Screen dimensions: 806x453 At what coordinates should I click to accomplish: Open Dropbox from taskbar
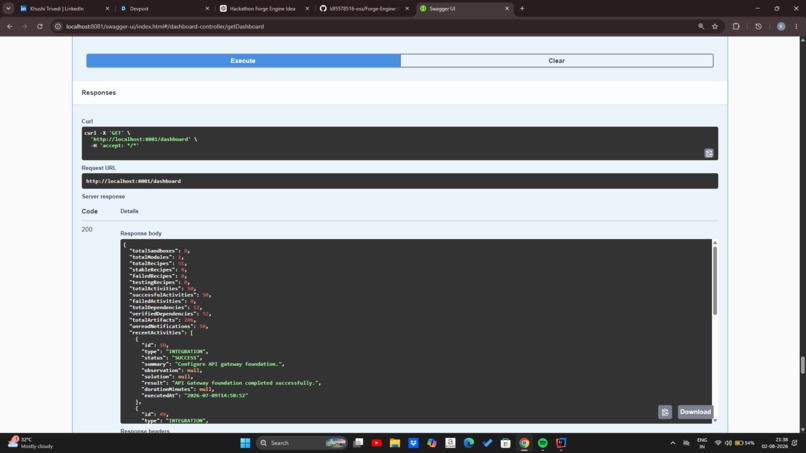tap(413, 443)
